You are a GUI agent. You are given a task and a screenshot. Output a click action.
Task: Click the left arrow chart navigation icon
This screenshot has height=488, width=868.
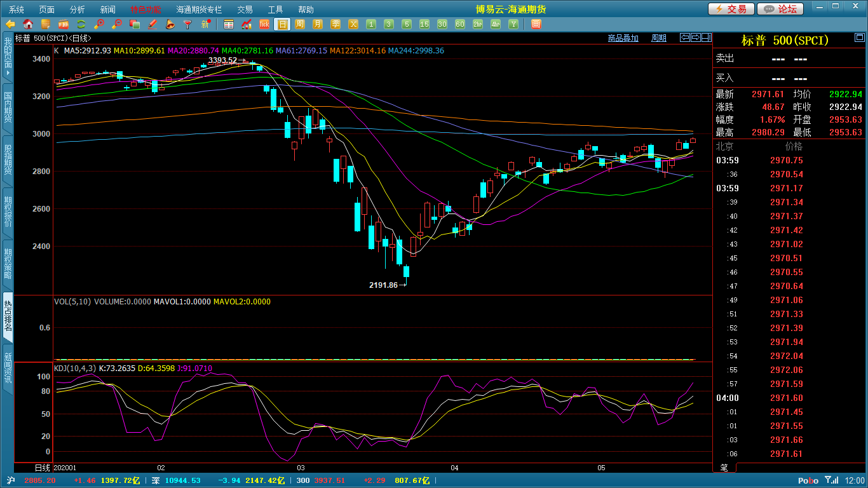[x=684, y=37]
